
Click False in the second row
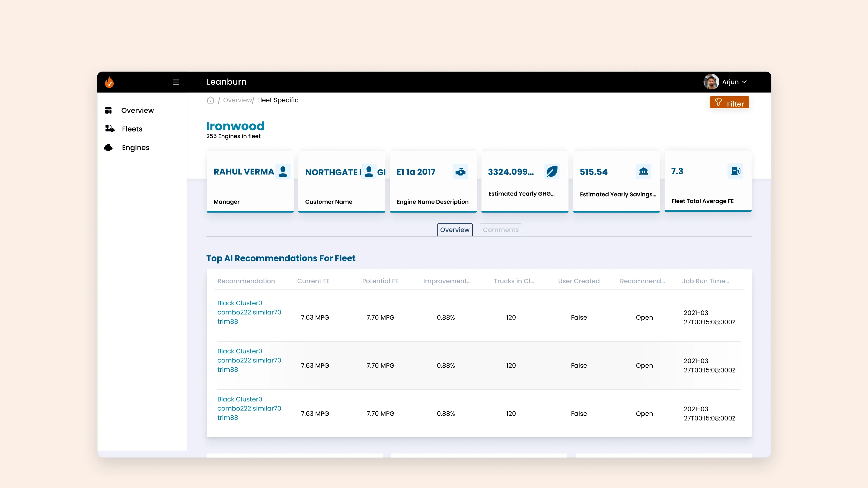pos(579,365)
